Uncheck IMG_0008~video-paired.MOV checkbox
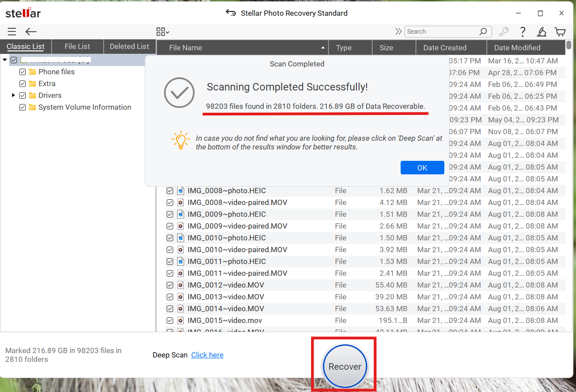This screenshot has width=576, height=392. [170, 202]
